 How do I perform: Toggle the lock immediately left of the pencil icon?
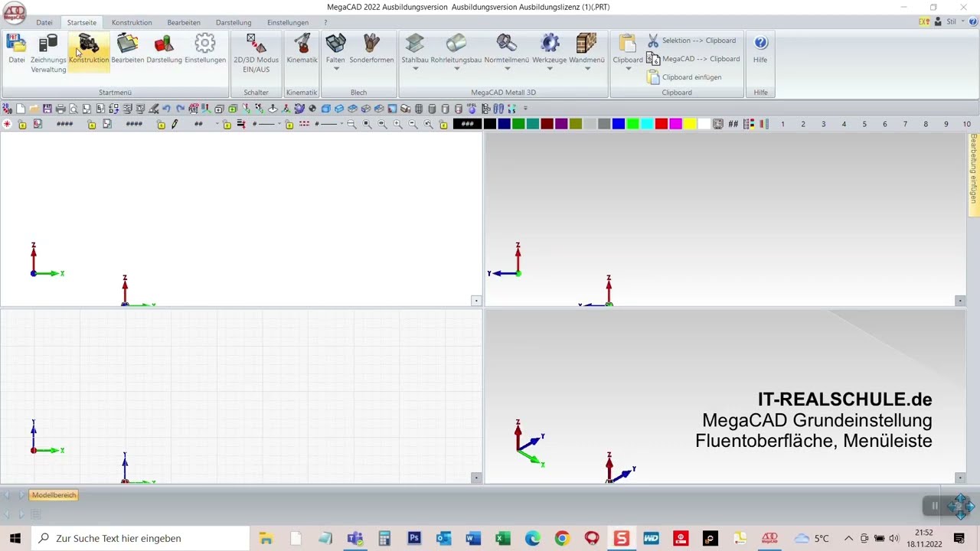(x=161, y=124)
